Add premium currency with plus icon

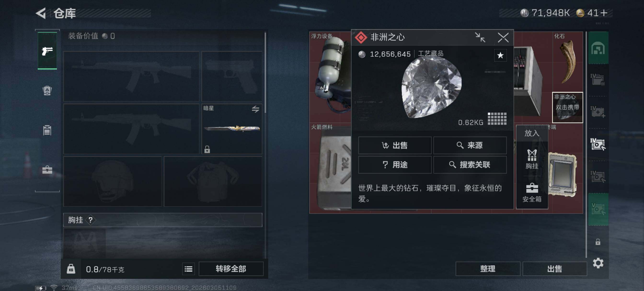point(604,13)
